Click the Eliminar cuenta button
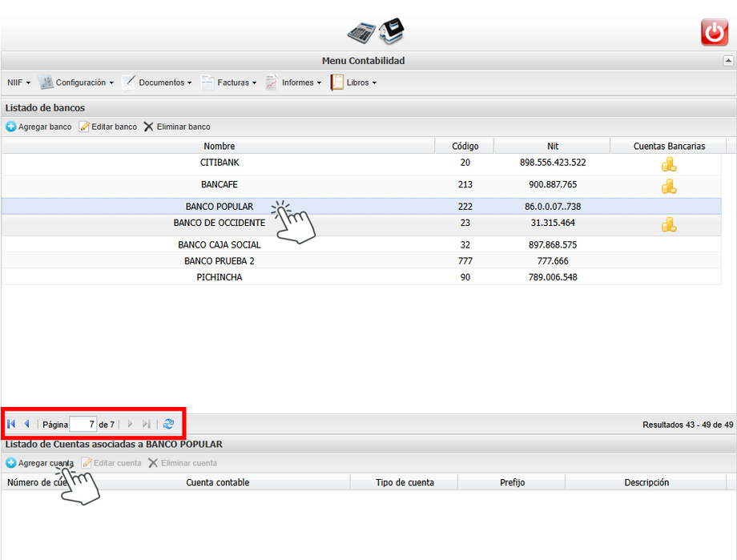 183,463
